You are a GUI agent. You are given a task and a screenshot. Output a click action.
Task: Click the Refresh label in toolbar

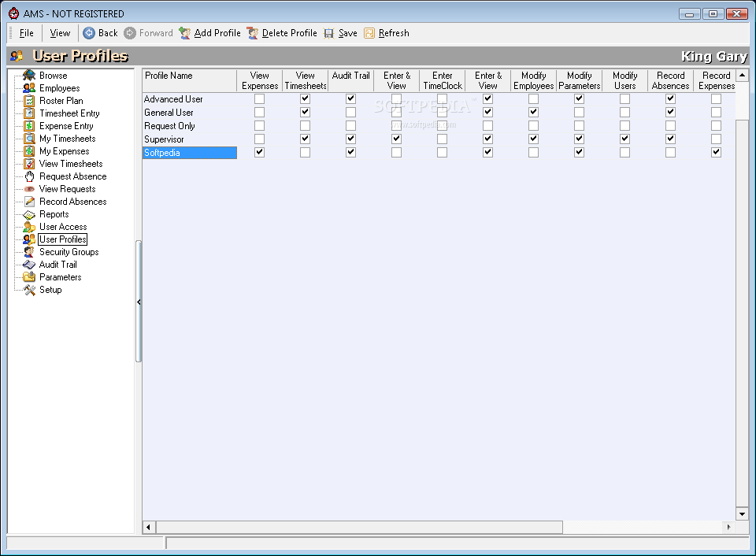[x=394, y=33]
